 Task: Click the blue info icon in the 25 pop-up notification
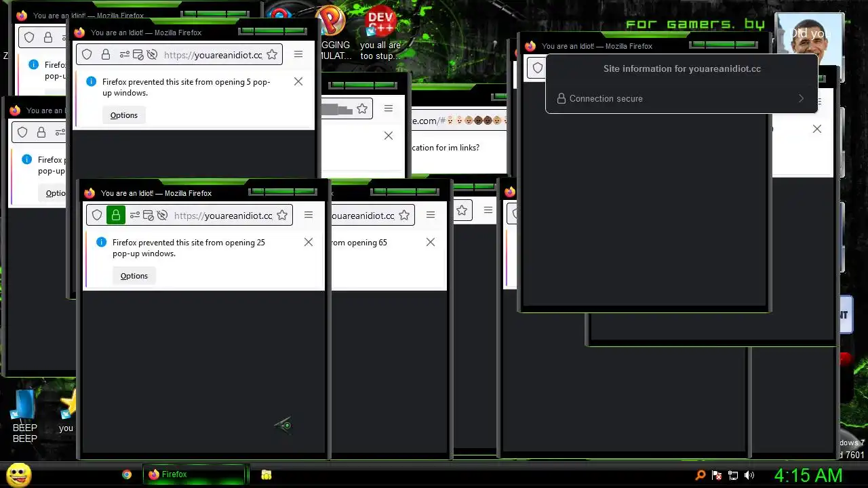pos(101,243)
